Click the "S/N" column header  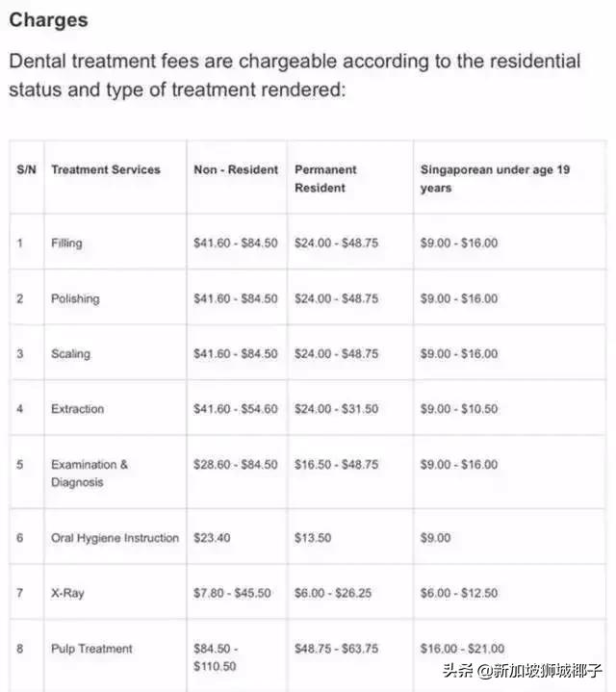pyautogui.click(x=25, y=169)
